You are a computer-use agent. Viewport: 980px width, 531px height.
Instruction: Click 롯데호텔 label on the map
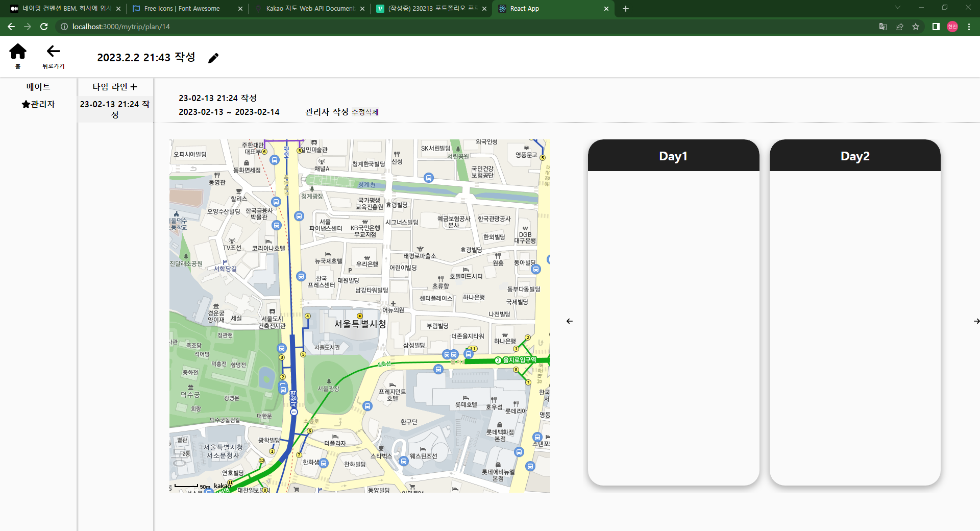tap(466, 404)
